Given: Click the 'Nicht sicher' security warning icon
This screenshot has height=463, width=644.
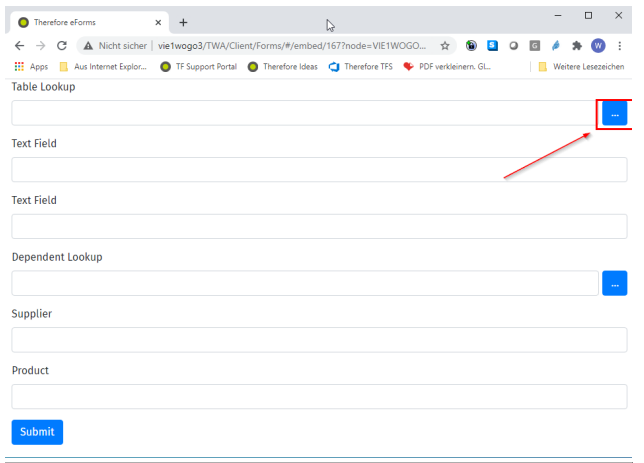Looking at the screenshot, I should pos(88,46).
